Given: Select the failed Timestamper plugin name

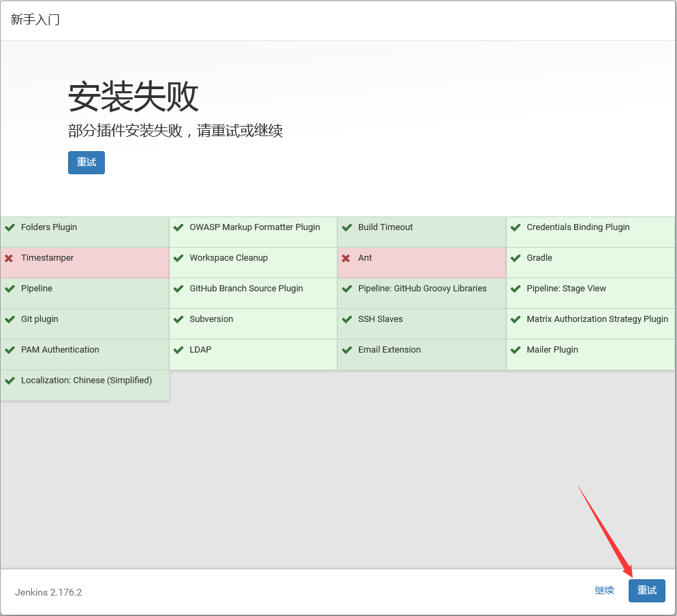Looking at the screenshot, I should point(48,258).
